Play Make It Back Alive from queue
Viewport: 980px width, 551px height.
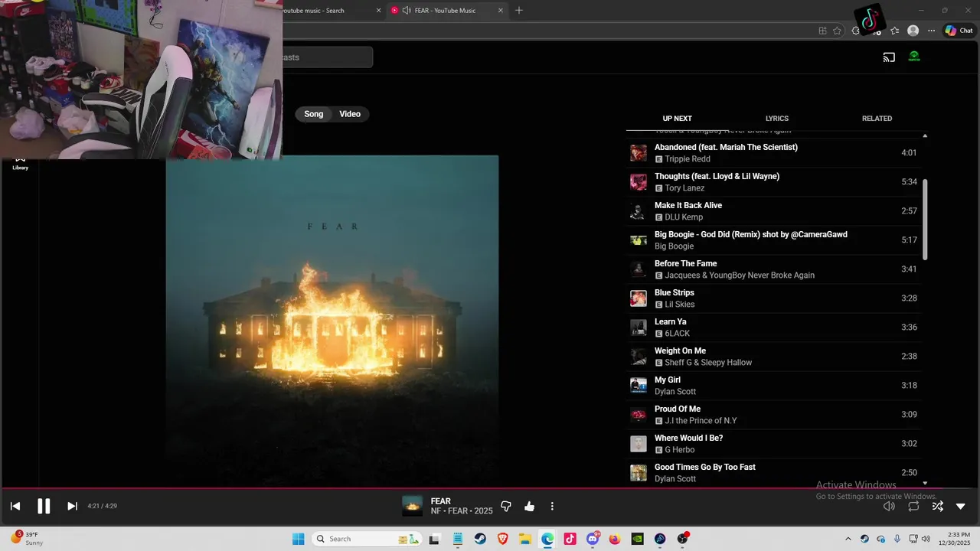click(x=773, y=211)
